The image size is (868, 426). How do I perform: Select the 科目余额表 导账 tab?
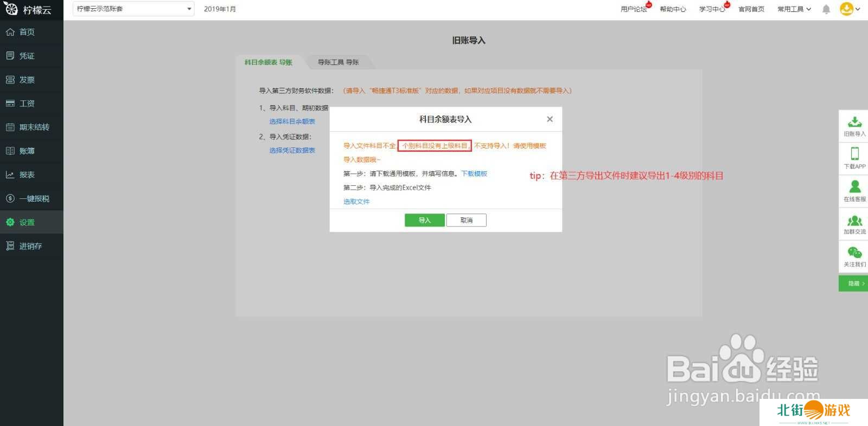tap(268, 62)
